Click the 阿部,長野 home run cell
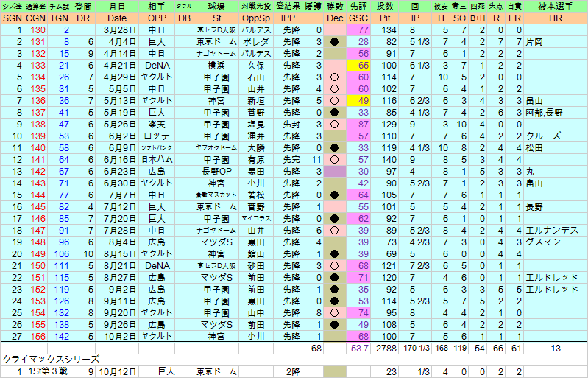The image size is (588, 378). (556, 113)
